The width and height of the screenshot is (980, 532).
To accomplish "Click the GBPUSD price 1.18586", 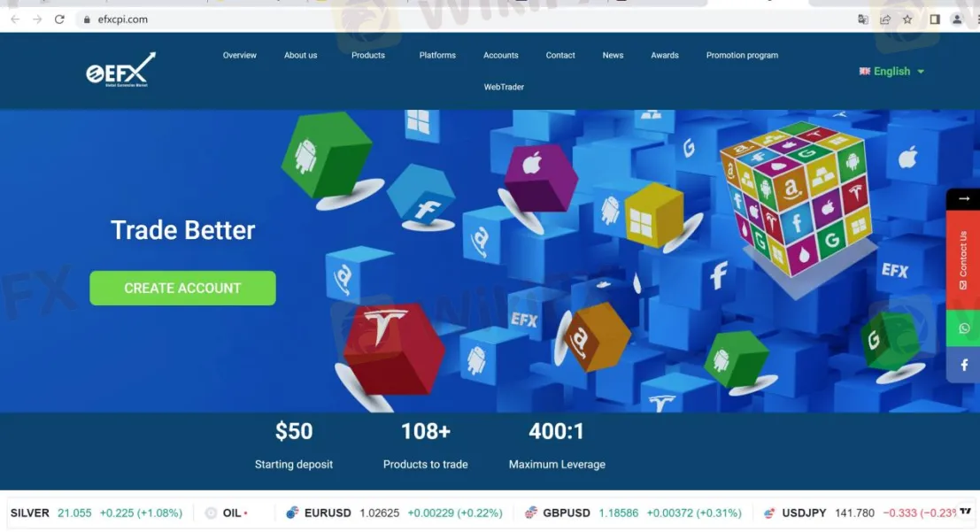I will pyautogui.click(x=618, y=513).
